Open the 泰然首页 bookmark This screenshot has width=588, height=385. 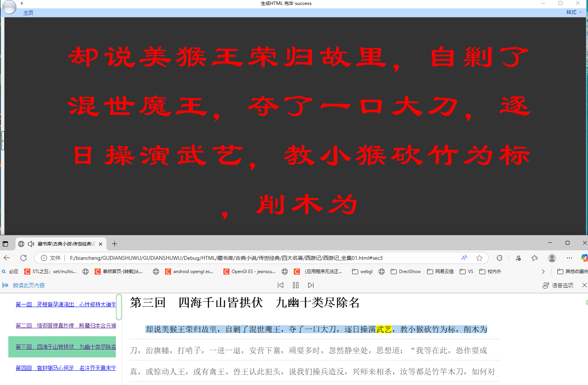click(119, 272)
